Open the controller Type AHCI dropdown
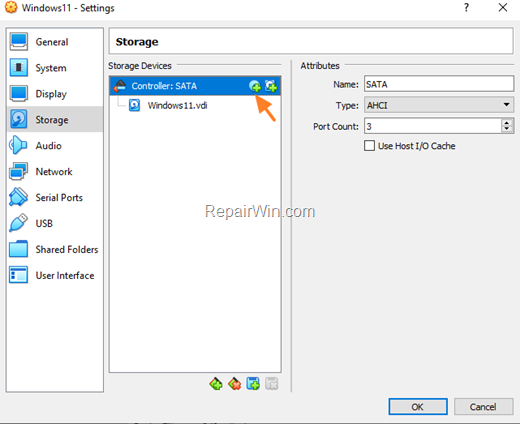Screen dimensions: 520x424 [439, 105]
